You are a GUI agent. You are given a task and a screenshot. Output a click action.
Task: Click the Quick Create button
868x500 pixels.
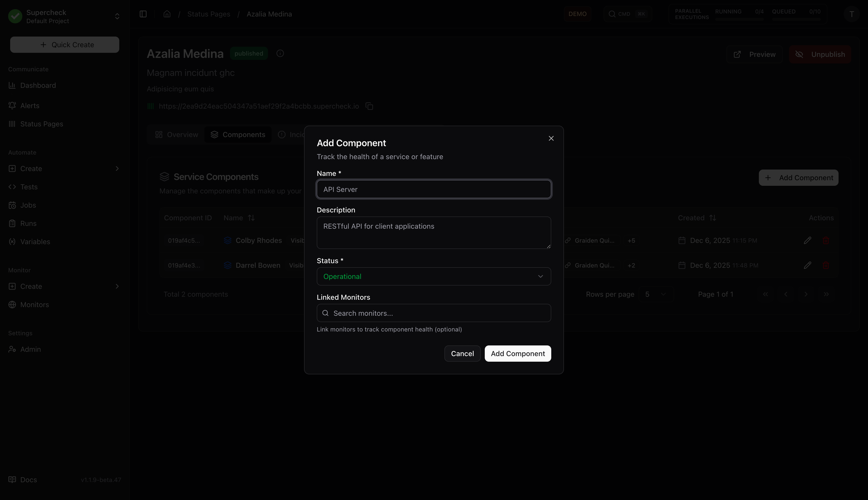(64, 44)
